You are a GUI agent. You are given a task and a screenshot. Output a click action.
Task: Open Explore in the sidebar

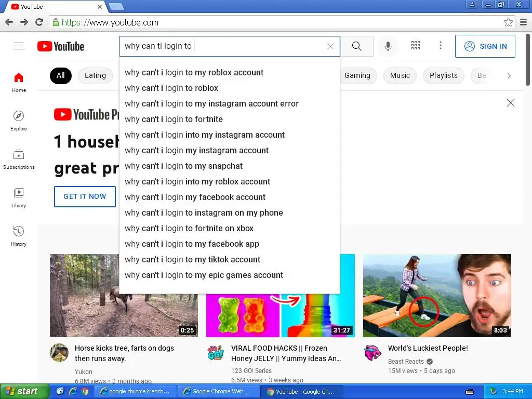19,121
